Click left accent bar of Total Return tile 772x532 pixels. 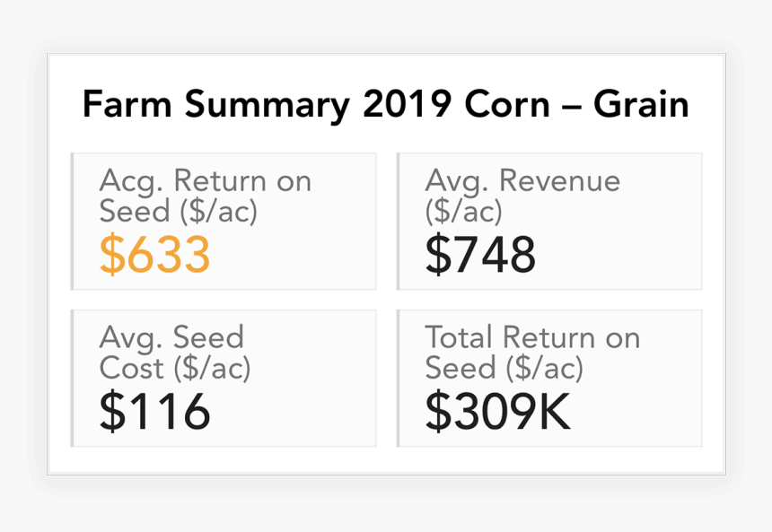[x=399, y=378]
